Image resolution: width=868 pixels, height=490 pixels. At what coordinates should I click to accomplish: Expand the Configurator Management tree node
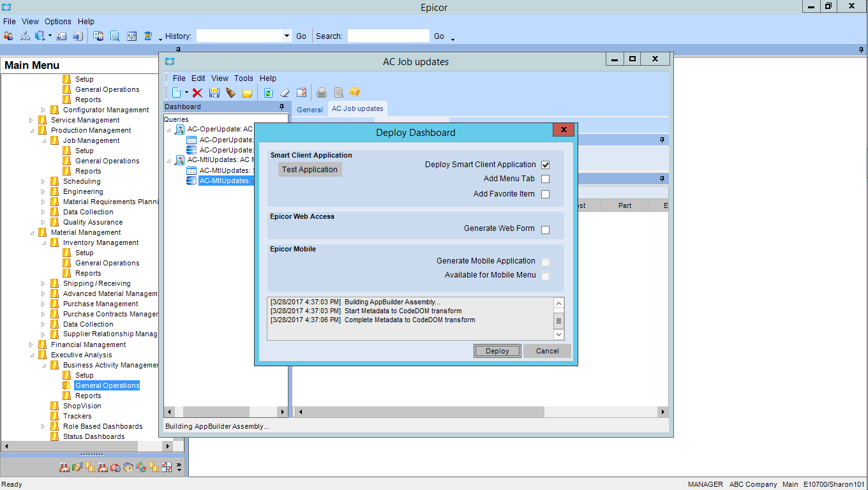coord(43,110)
